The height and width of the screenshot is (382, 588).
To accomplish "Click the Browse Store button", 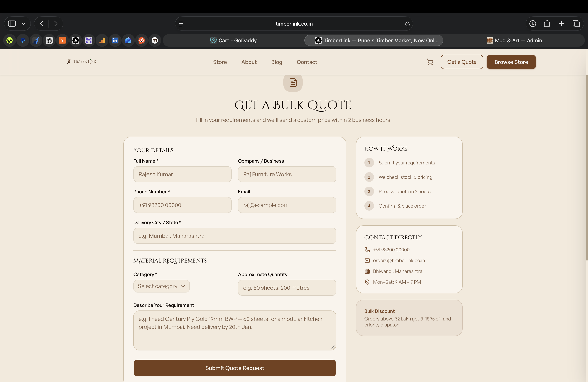I will point(511,62).
